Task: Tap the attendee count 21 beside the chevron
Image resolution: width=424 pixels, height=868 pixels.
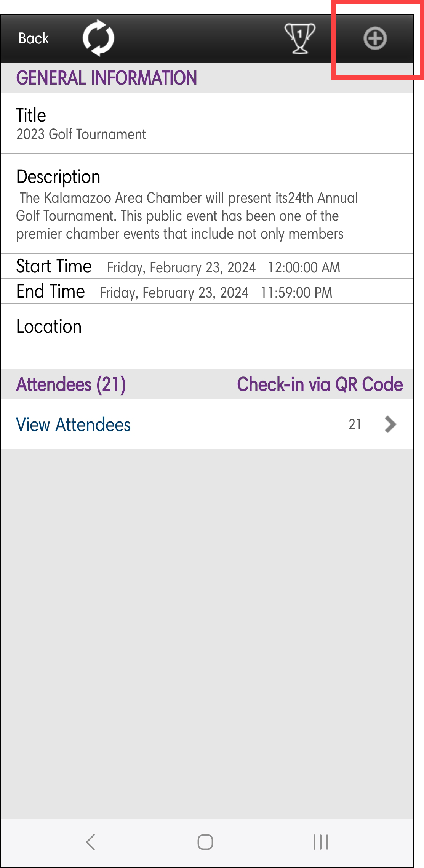Action: tap(355, 424)
